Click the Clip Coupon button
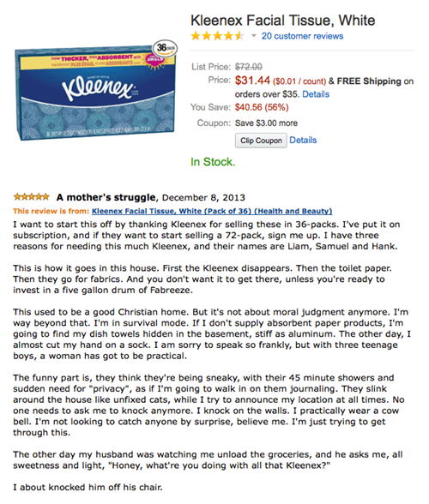Image resolution: width=429 pixels, height=504 pixels. 261,141
